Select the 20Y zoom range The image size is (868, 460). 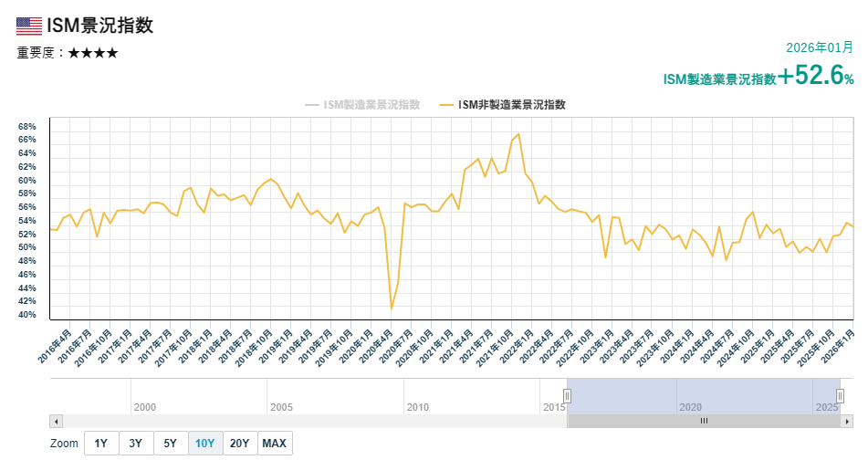[240, 444]
